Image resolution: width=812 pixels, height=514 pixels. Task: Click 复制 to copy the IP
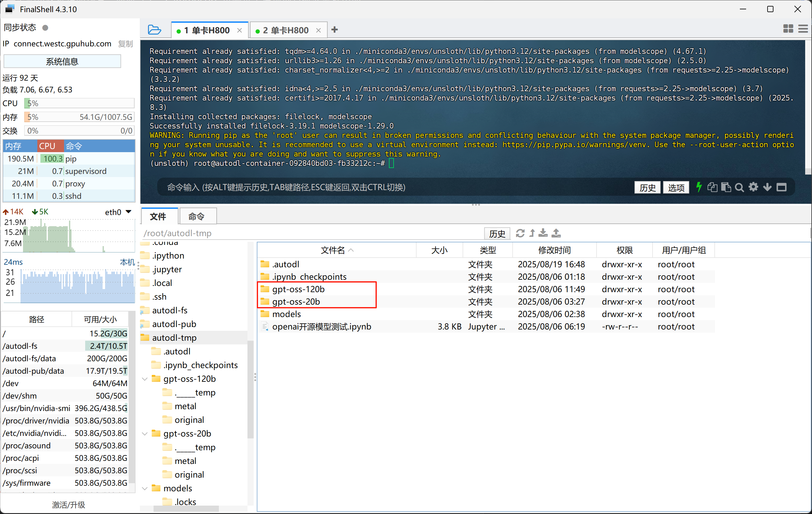point(126,44)
